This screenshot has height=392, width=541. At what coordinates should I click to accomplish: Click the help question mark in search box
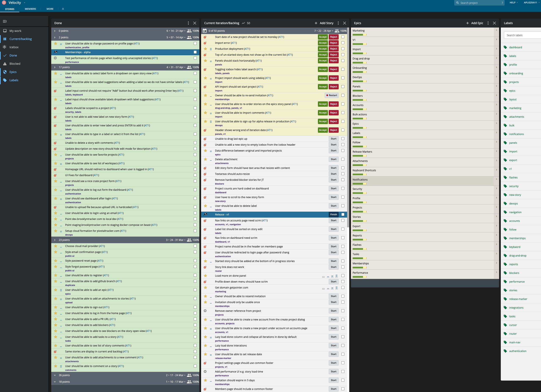(502, 3)
